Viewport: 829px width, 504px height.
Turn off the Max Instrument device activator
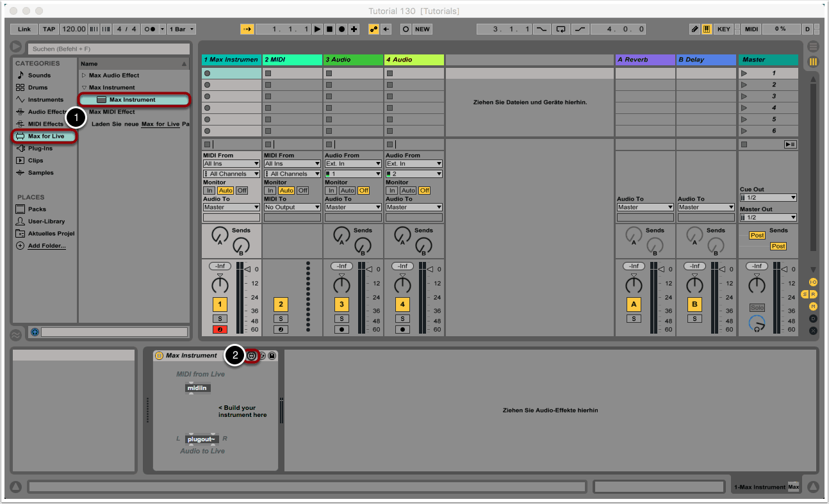tap(159, 355)
